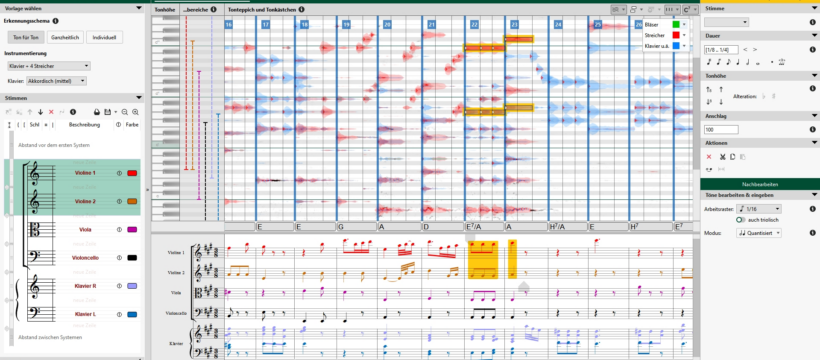Click the copy icon under Aktionen
Image resolution: width=820 pixels, height=360 pixels.
733,156
